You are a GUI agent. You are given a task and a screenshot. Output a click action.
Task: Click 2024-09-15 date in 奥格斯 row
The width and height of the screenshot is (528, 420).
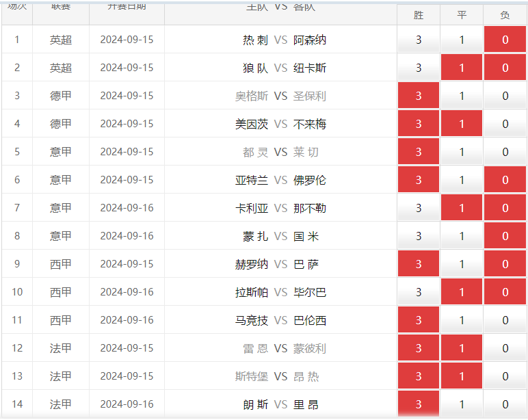127,96
